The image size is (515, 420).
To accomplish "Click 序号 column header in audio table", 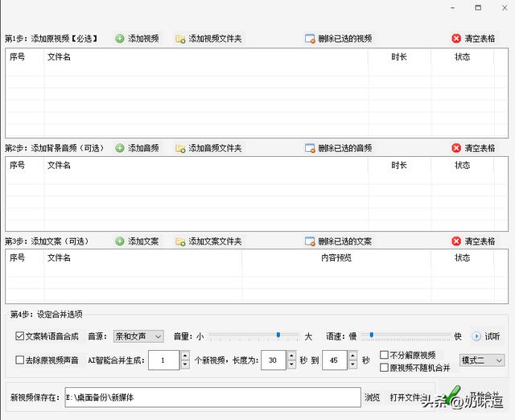I will (17, 165).
